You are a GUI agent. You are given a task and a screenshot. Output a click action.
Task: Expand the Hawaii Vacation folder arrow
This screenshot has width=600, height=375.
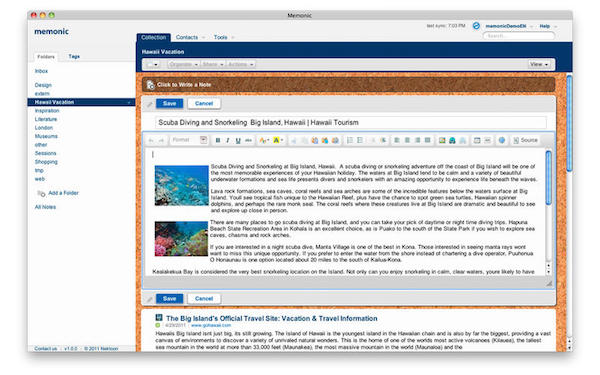[x=129, y=103]
